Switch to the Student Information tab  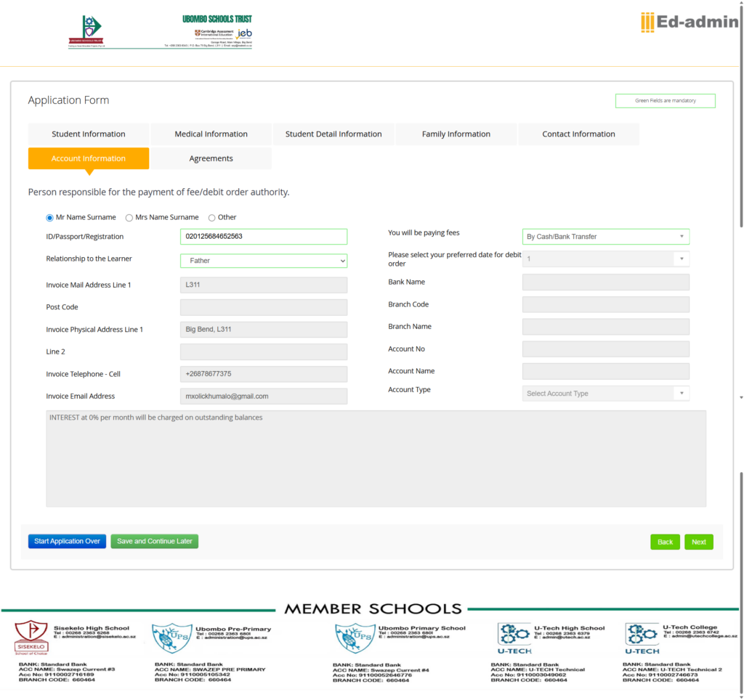pyautogui.click(x=88, y=134)
